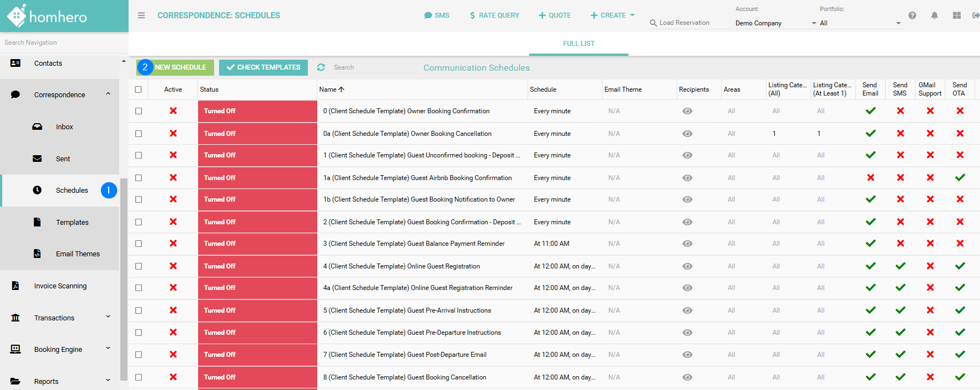980x390 pixels.
Task: Check the Guest Balance Payment Reminder row
Action: [139, 244]
